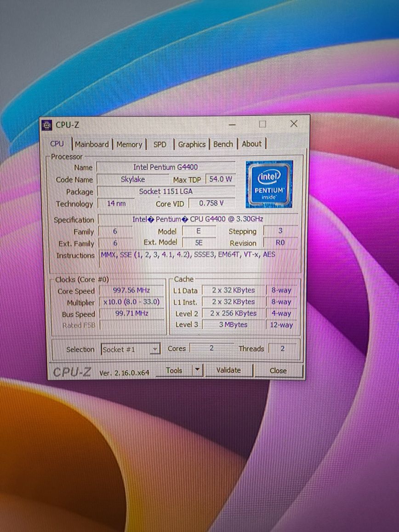Select the SPD tab

pyautogui.click(x=160, y=144)
